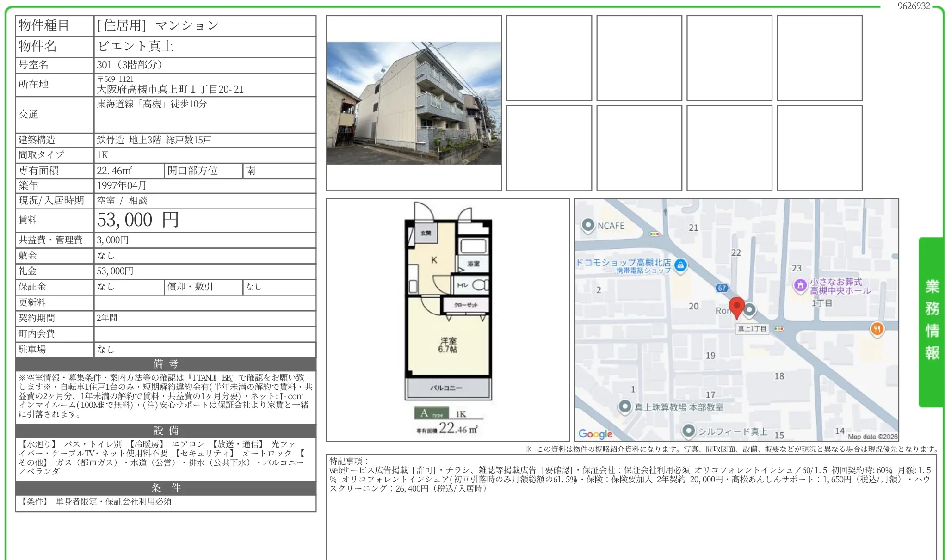Click the 駐車場 value なし

(x=105, y=350)
